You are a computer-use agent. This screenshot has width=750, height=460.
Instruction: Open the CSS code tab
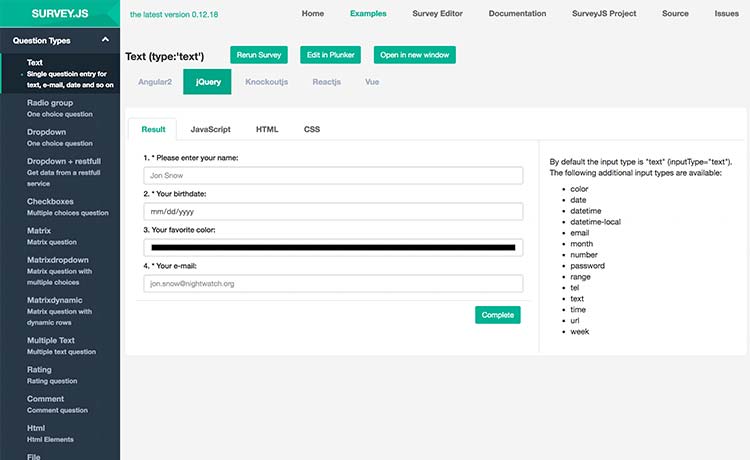tap(312, 129)
